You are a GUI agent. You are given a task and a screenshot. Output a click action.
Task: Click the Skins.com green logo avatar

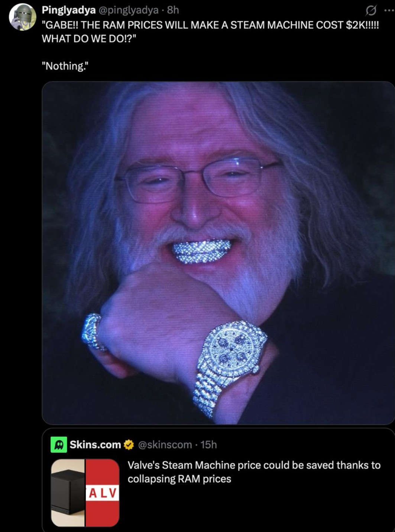(59, 445)
